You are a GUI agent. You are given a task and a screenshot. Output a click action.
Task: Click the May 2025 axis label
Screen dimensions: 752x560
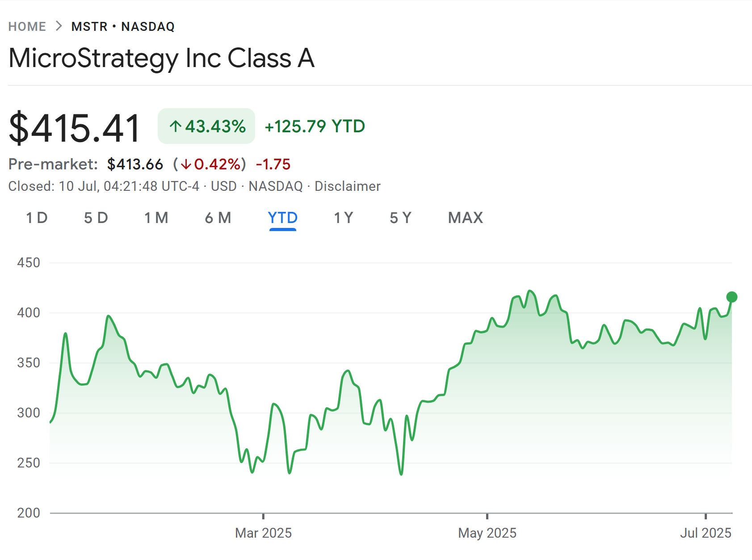[x=487, y=533]
